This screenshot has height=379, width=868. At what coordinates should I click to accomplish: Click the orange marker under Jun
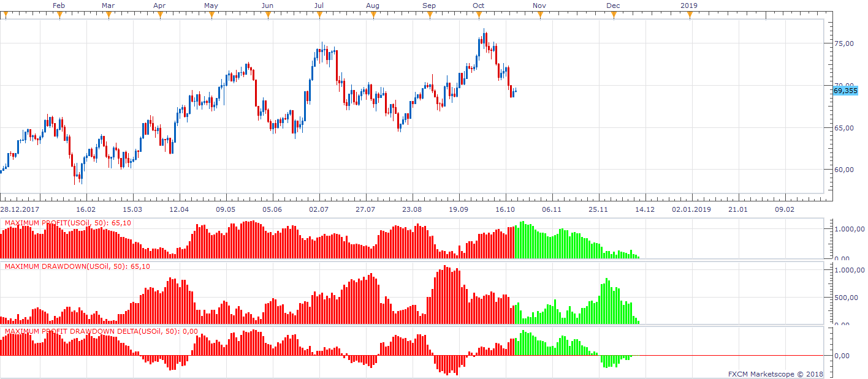[x=268, y=15]
